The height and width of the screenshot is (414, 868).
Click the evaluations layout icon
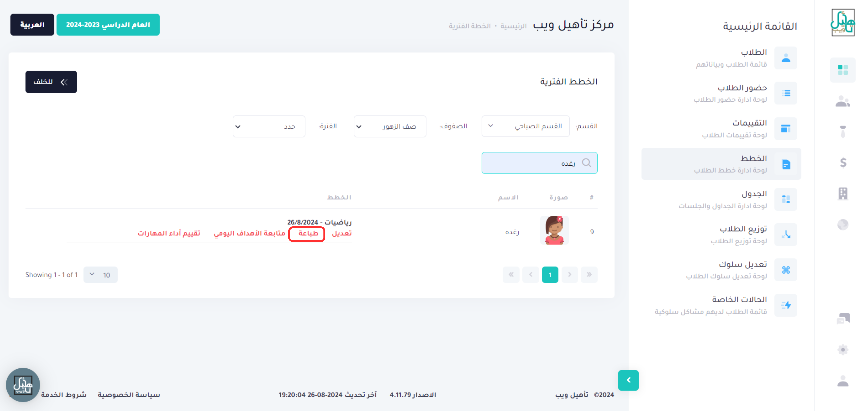pos(786,129)
